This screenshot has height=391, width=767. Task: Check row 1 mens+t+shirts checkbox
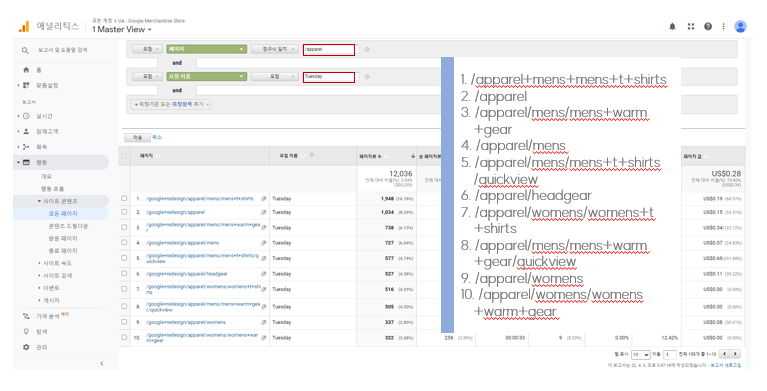(x=124, y=198)
